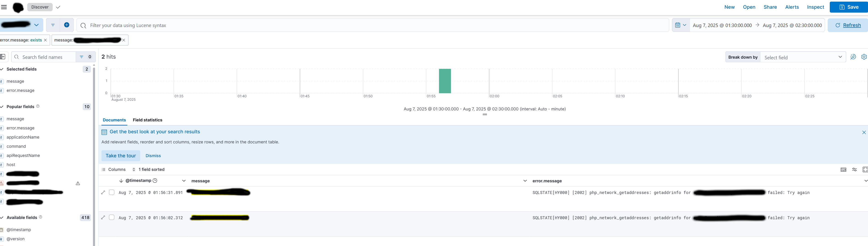Viewport: 868px width, 246px height.
Task: Open the Alerts menu
Action: point(792,7)
